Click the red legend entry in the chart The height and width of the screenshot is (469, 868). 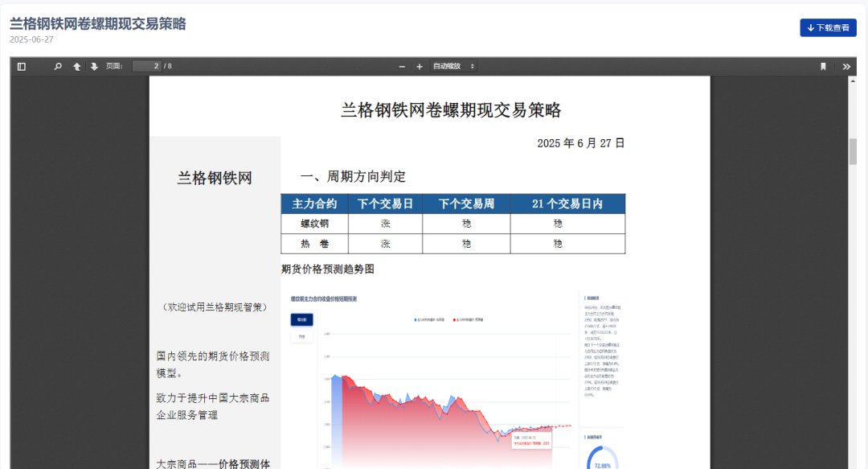469,320
